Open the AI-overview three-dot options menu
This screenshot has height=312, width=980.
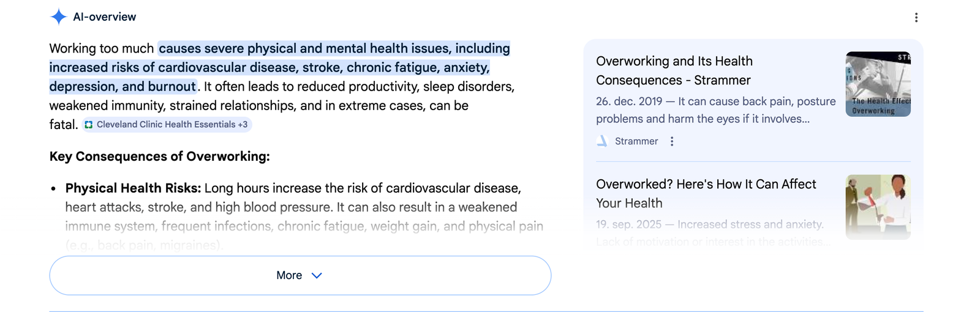(x=916, y=18)
